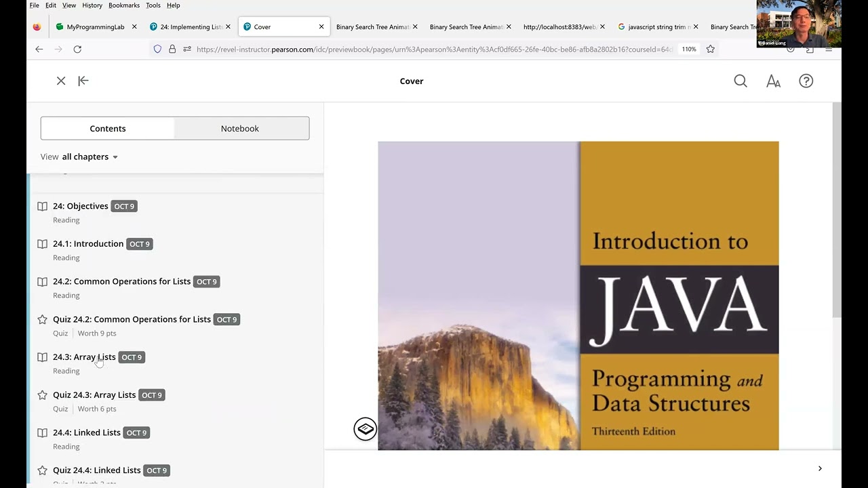Close the localhost:8383 tab
The image size is (868, 488).
pos(602,27)
